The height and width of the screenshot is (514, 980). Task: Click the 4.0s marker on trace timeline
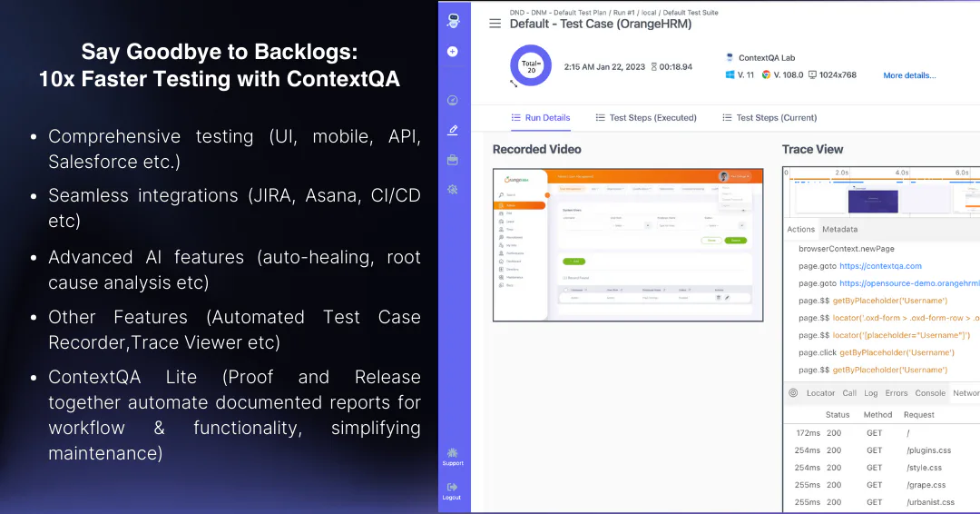pos(902,173)
